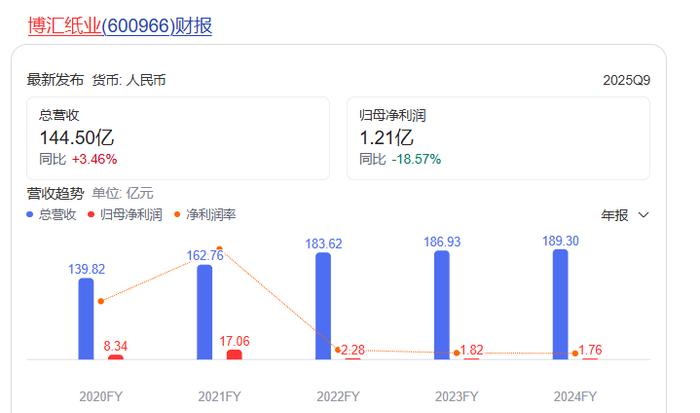Viewport: 700px width, 413px height.
Task: Click the 186.93 revenue value label
Action: (442, 242)
